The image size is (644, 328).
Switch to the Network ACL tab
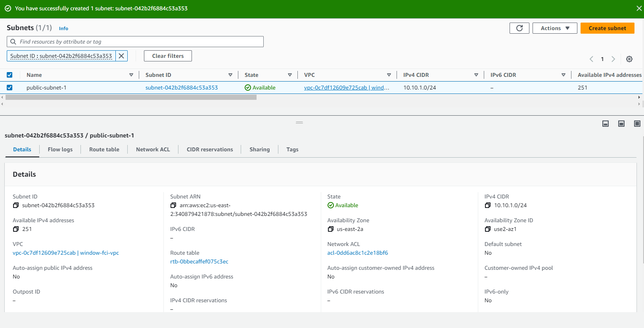153,149
